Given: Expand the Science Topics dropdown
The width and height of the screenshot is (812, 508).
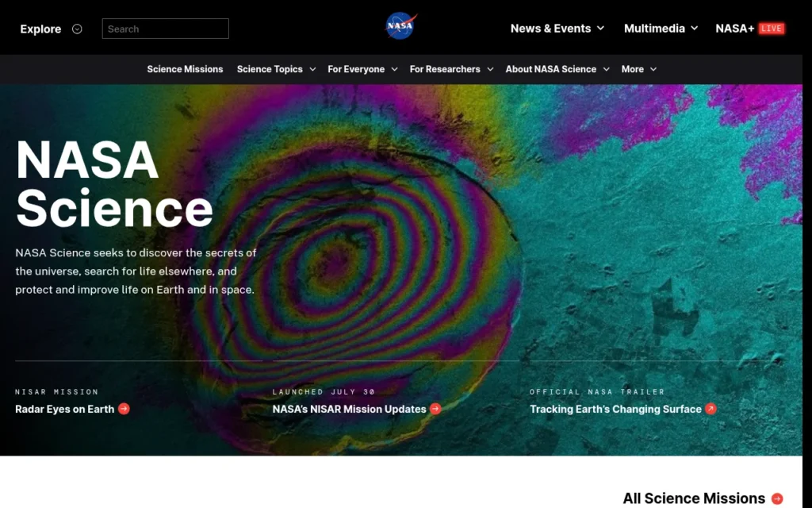Looking at the screenshot, I should pyautogui.click(x=276, y=69).
